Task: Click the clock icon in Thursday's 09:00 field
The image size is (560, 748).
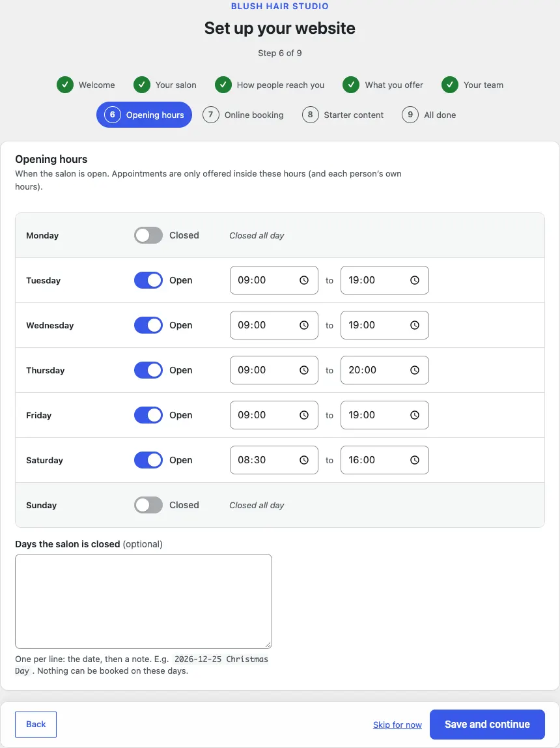Action: 304,370
